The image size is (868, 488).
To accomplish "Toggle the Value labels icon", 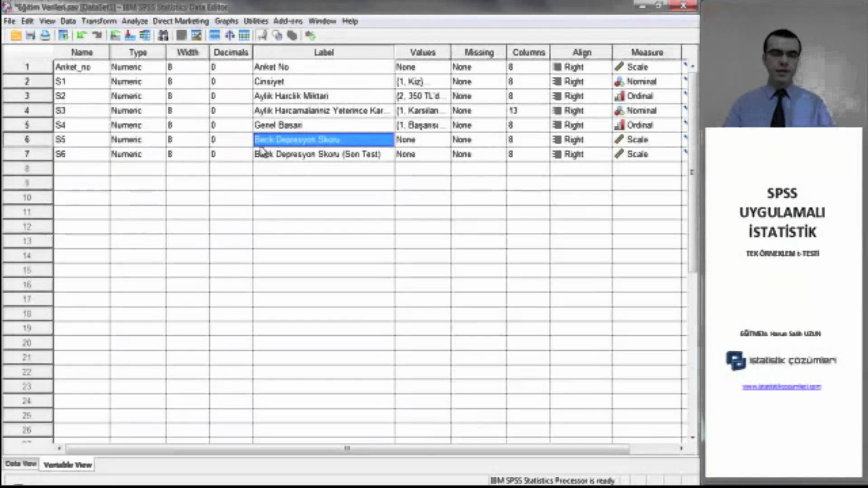I will (x=262, y=35).
